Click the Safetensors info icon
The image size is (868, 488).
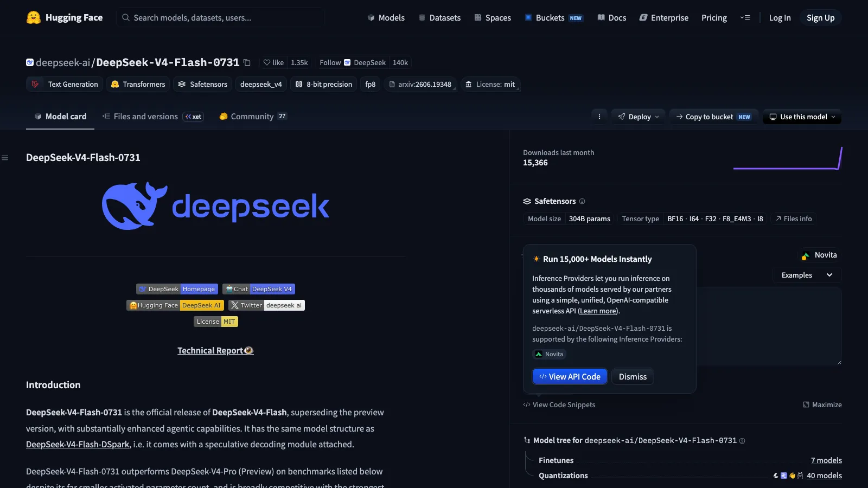click(582, 201)
